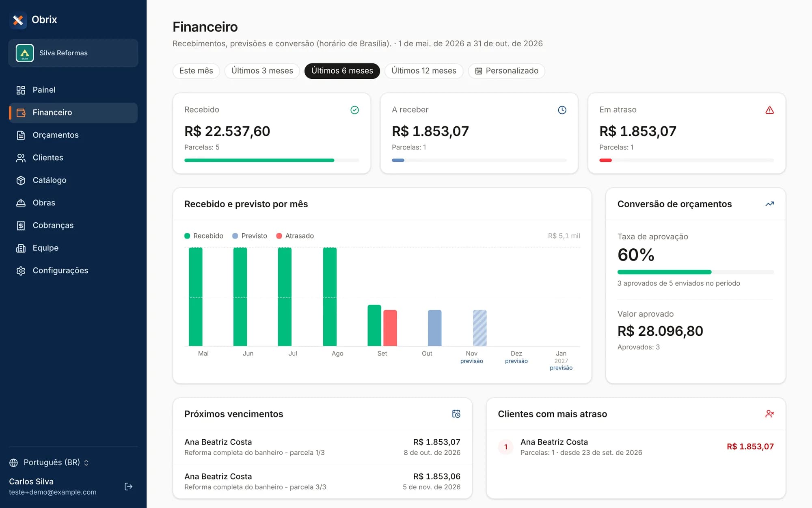Click the striped forecast bar for Nov

click(x=479, y=328)
